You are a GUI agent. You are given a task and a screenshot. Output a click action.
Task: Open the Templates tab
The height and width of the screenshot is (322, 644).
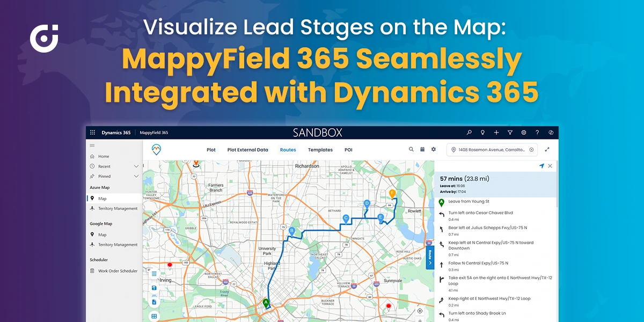(320, 150)
